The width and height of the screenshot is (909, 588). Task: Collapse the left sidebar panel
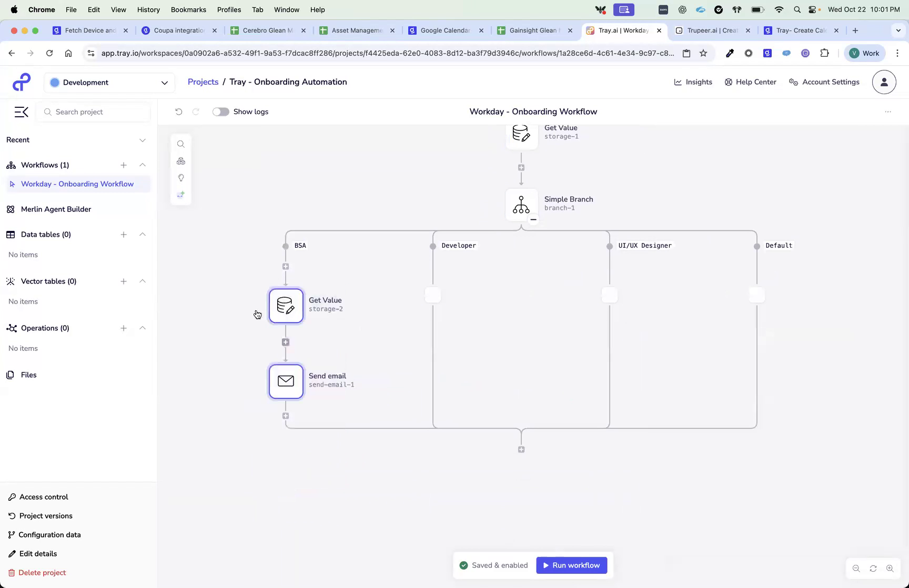point(21,111)
